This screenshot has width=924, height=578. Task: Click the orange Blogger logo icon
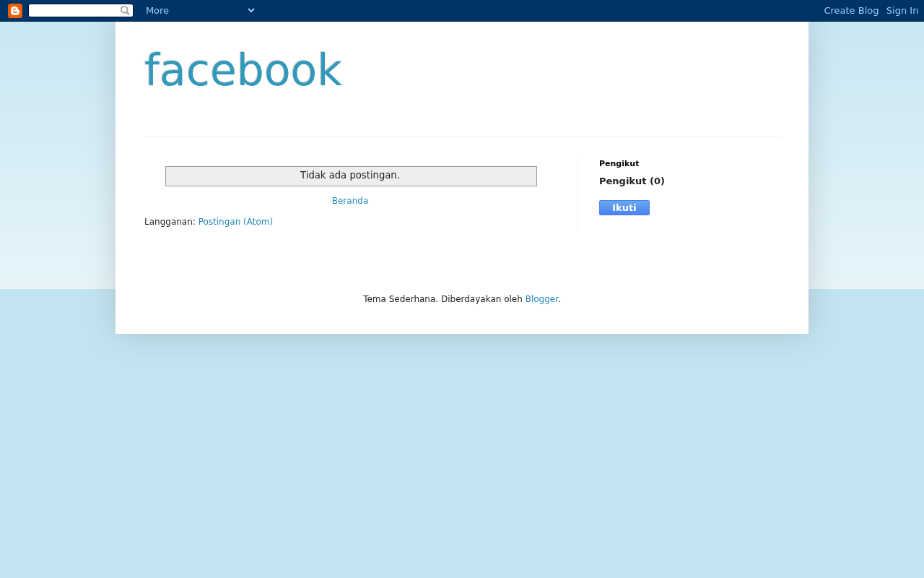click(x=15, y=11)
